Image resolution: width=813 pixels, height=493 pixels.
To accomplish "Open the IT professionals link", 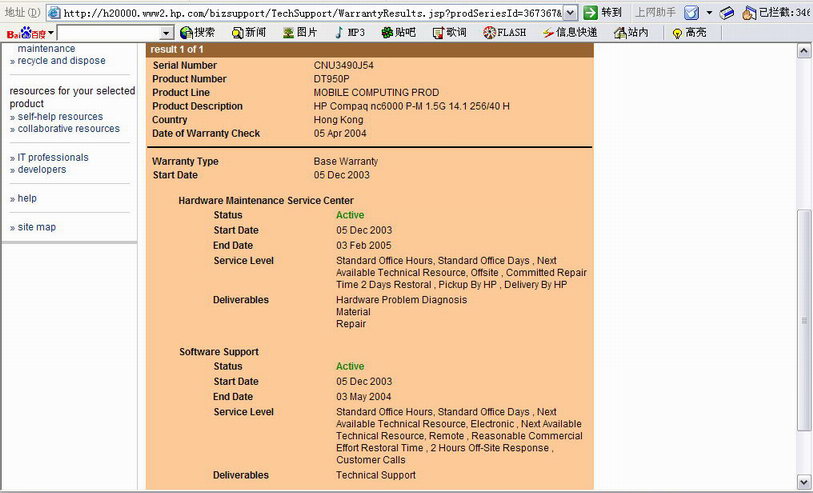I will click(53, 157).
